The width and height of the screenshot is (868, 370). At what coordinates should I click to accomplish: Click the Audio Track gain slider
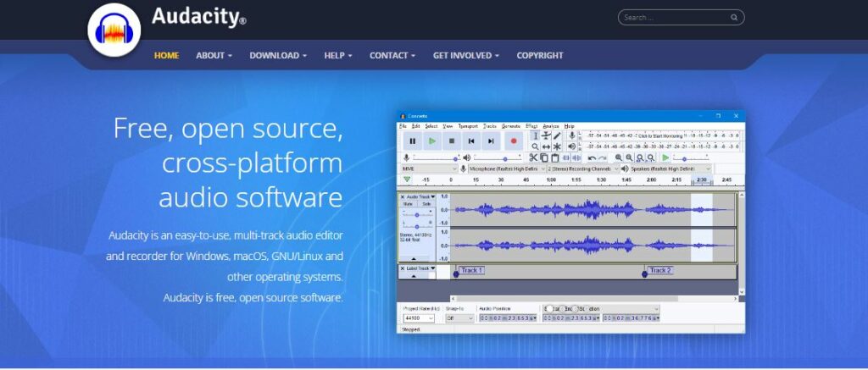[x=417, y=214]
